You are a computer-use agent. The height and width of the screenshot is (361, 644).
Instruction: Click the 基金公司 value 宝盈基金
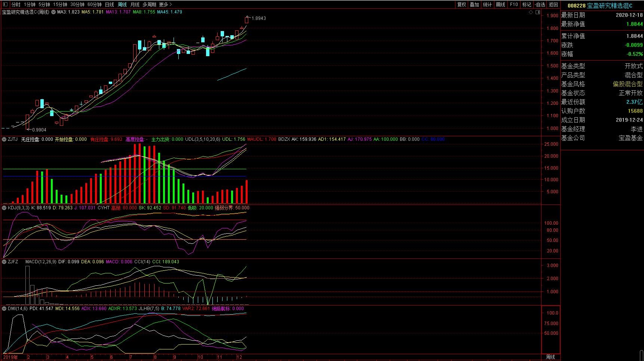(631, 138)
